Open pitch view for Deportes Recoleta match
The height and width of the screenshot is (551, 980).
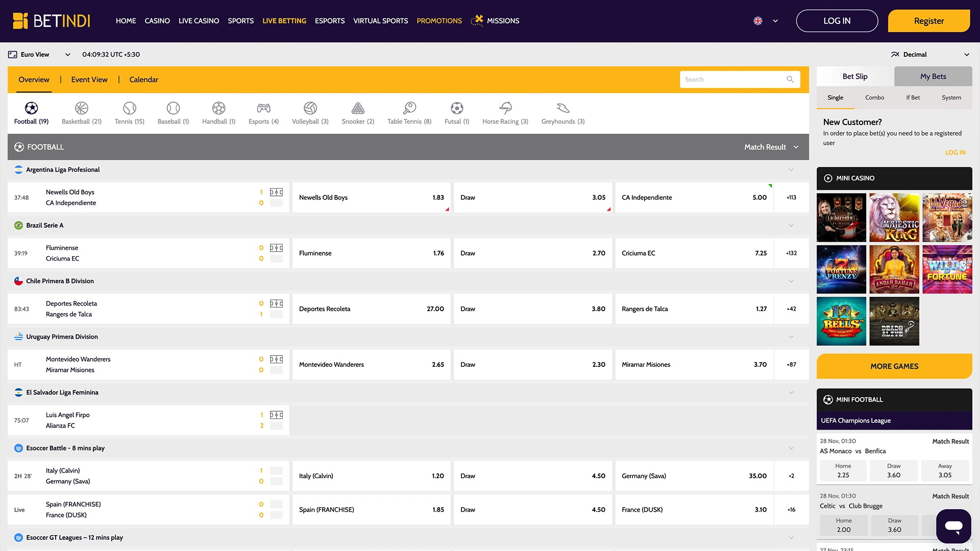276,304
